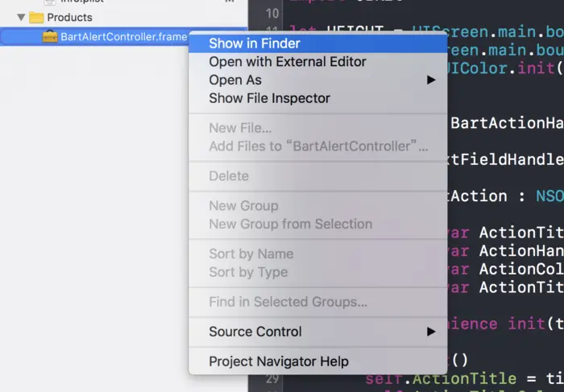This screenshot has width=564, height=392.
Task: Click the New Group menu entry
Action: click(243, 206)
